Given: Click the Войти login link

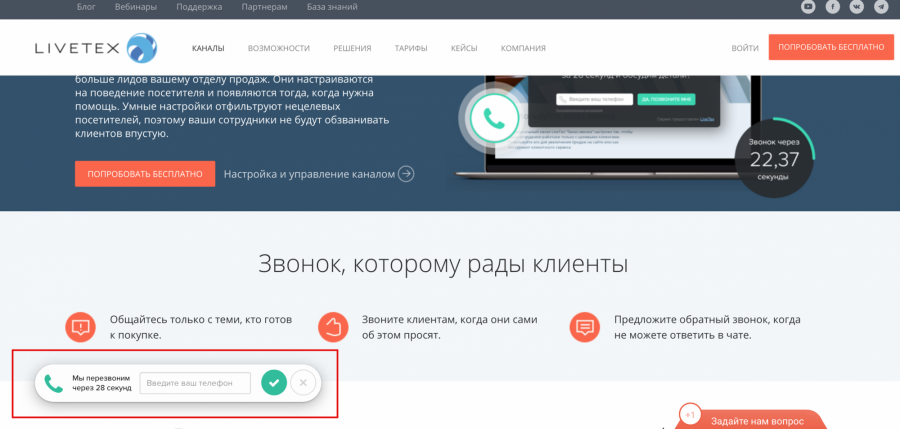Looking at the screenshot, I should tap(745, 48).
